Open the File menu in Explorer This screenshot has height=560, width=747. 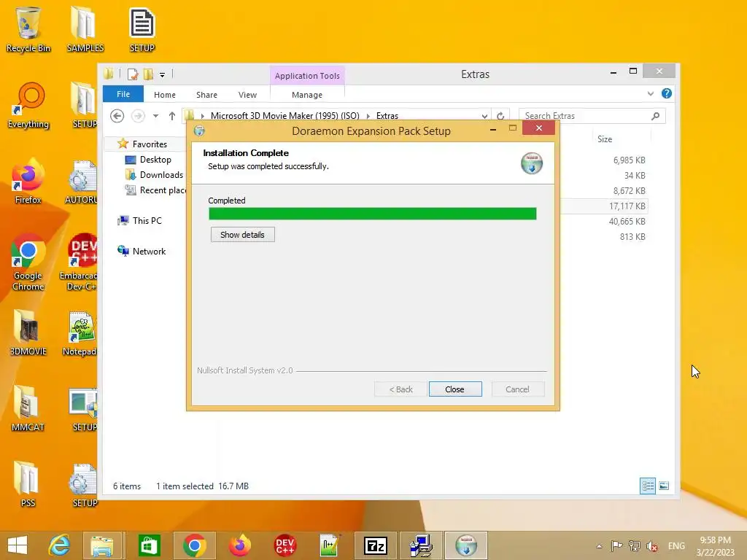pos(123,94)
